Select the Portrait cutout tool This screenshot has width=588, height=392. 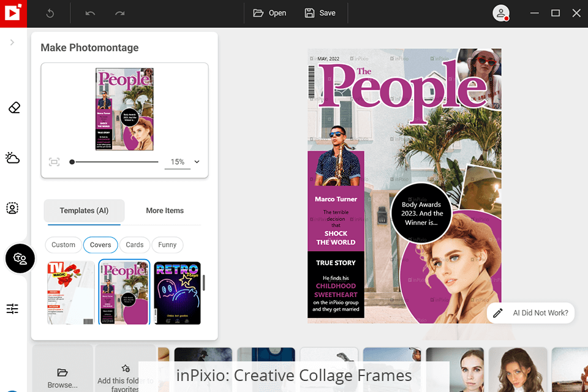point(12,208)
